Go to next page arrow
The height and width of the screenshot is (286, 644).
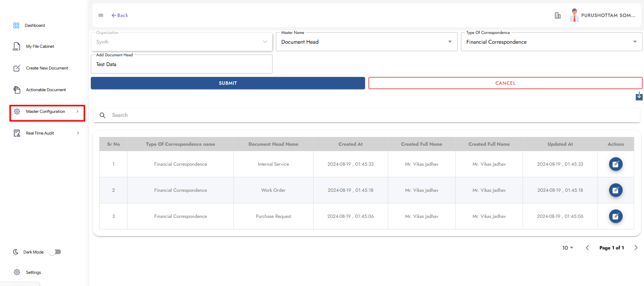click(x=636, y=248)
